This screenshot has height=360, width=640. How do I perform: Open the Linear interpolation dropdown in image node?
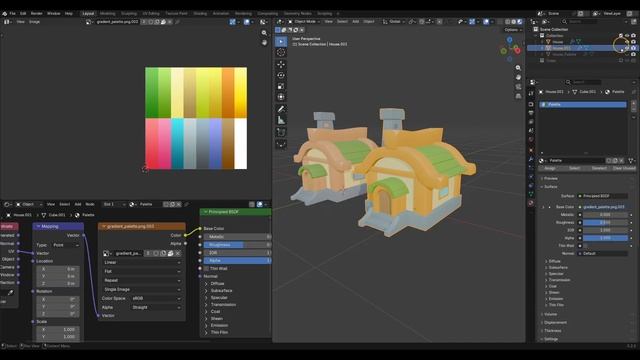[x=142, y=262]
